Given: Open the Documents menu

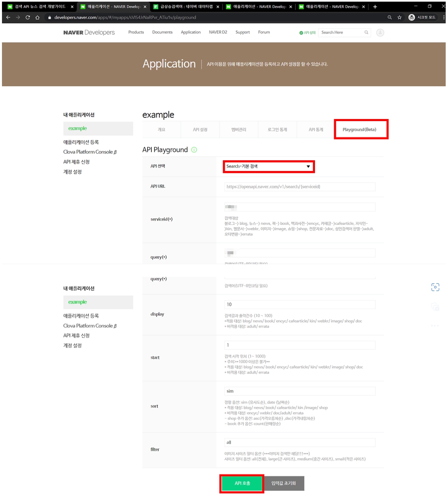Looking at the screenshot, I should pyautogui.click(x=162, y=32).
